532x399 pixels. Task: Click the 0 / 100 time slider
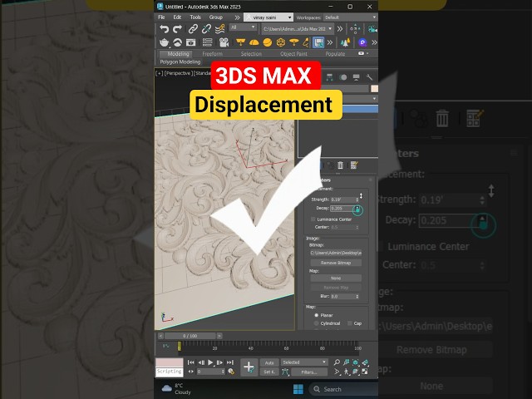[190, 336]
